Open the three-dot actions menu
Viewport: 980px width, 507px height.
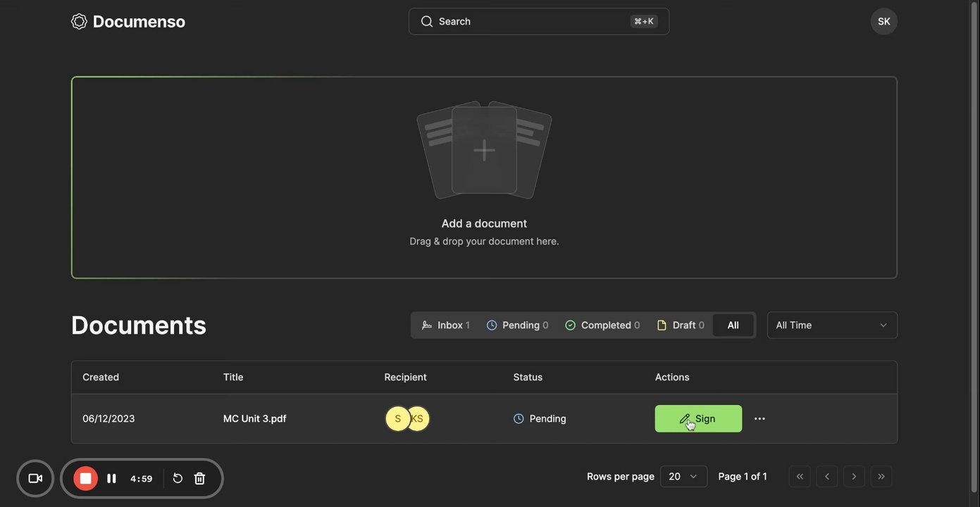click(x=759, y=419)
